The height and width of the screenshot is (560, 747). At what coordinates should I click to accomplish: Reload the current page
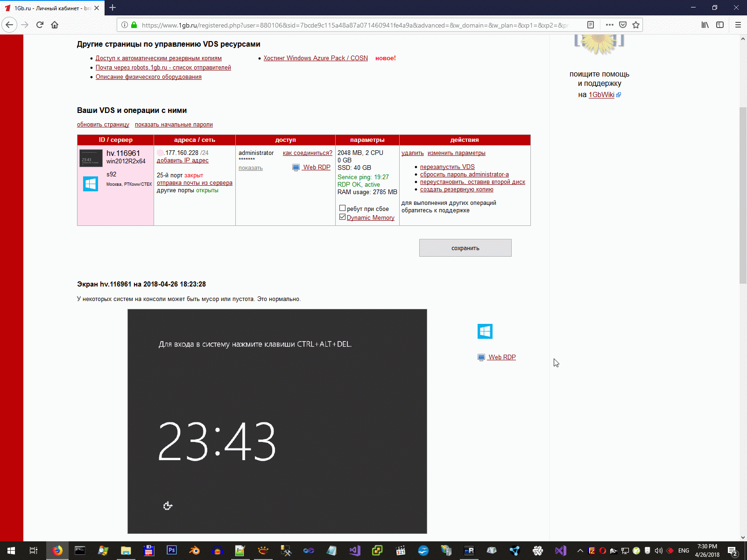[x=40, y=25]
